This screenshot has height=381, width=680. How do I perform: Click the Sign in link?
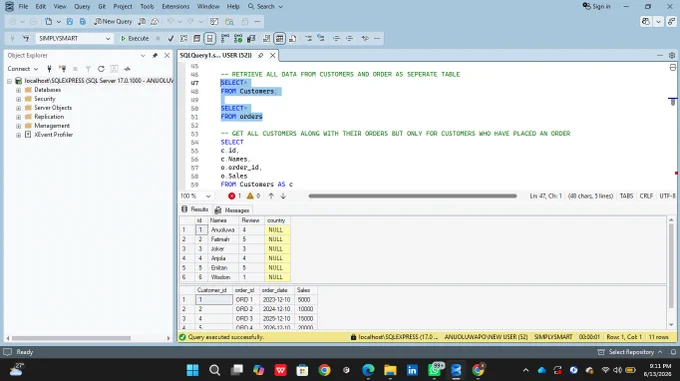point(597,7)
